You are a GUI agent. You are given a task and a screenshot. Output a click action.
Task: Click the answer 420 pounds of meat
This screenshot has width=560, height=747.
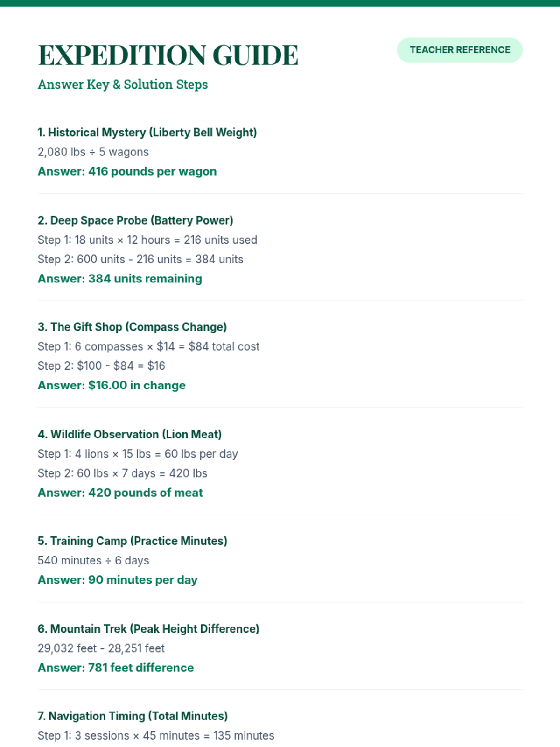pyautogui.click(x=120, y=493)
